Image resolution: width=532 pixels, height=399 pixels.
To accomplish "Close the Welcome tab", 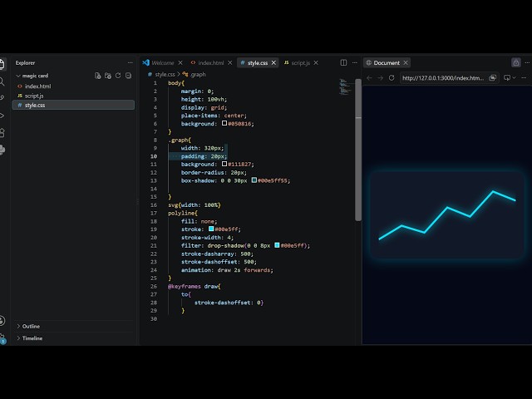I will [180, 63].
